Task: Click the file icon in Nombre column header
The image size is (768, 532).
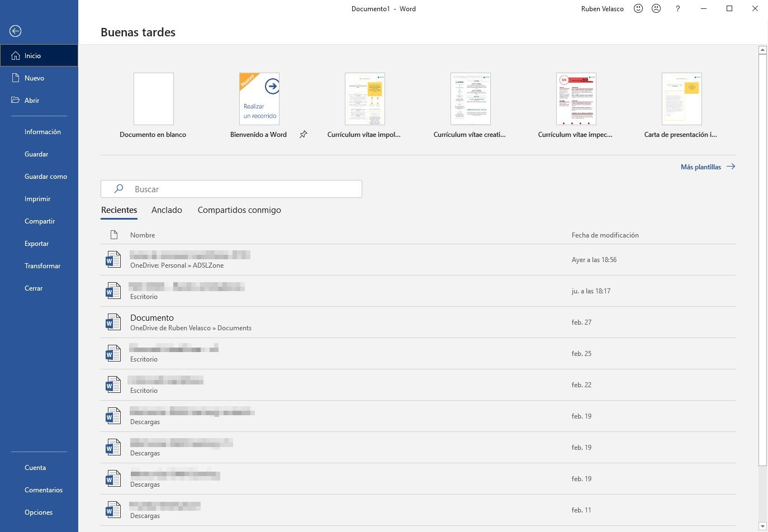Action: pos(113,235)
